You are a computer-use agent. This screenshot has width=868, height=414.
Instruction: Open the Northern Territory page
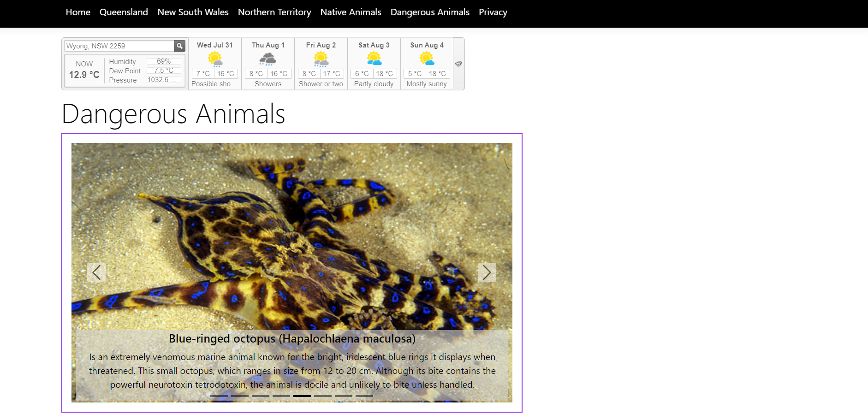pyautogui.click(x=274, y=12)
